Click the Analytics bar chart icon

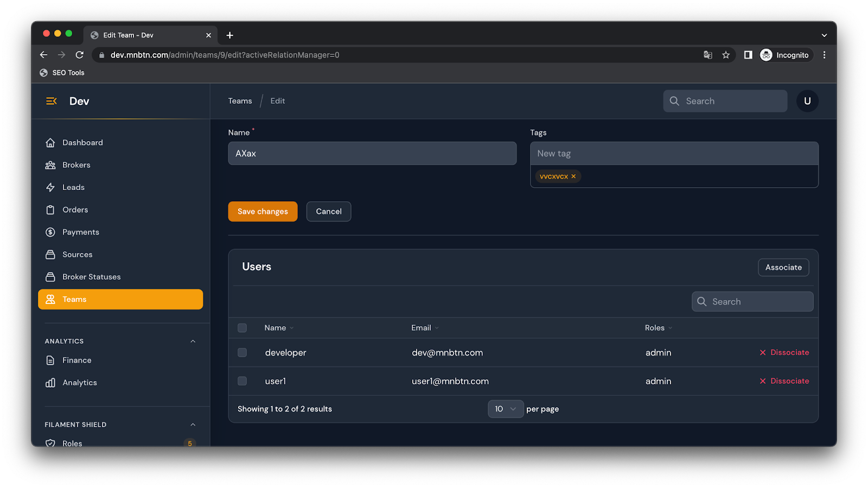(50, 383)
